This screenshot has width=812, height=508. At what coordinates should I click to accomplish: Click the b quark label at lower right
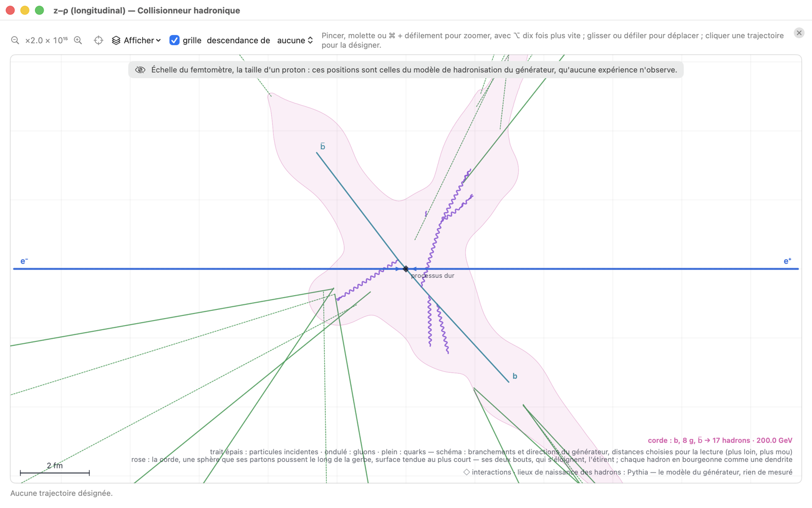click(515, 376)
